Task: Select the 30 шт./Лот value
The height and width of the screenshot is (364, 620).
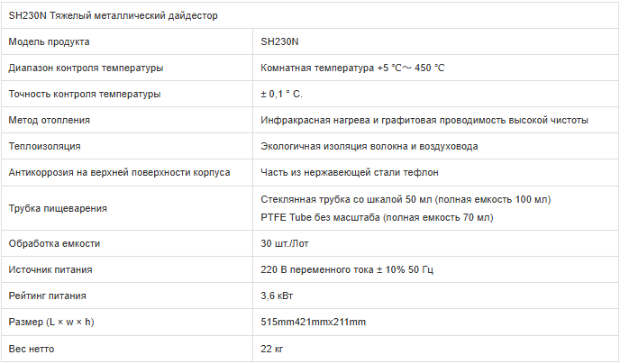Action: pyautogui.click(x=285, y=243)
